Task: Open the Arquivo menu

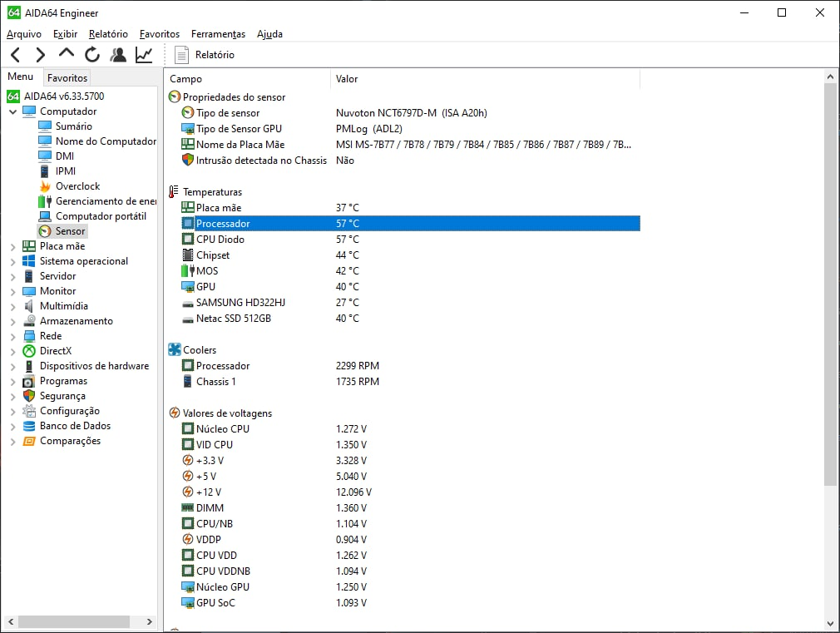Action: 24,34
